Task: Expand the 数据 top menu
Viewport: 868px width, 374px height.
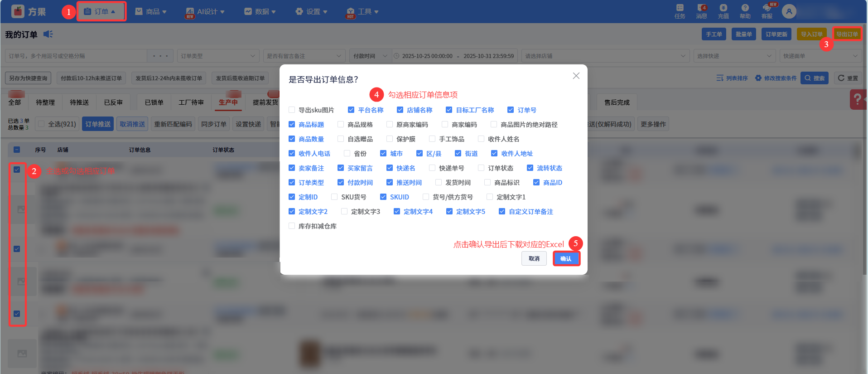Action: click(260, 11)
